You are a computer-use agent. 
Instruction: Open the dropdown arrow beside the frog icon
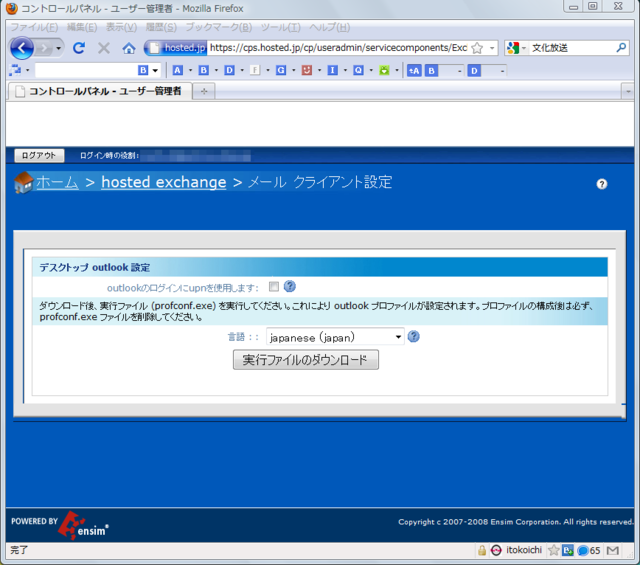click(x=397, y=70)
